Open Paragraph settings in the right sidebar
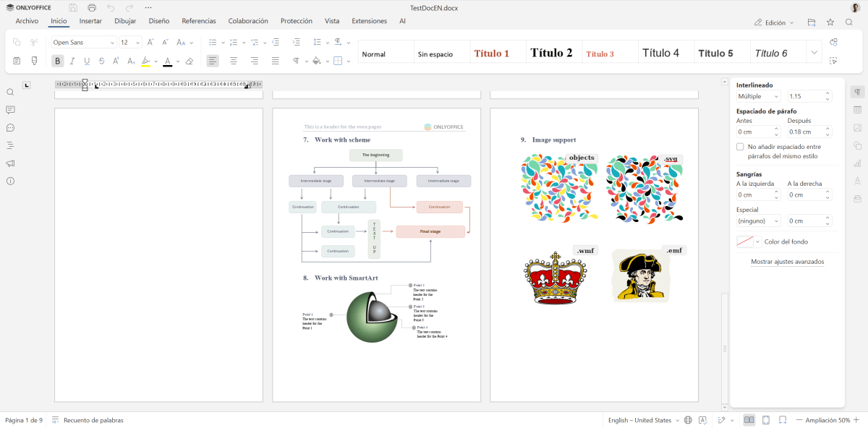Viewport: 868px width, 428px height. coord(857,90)
